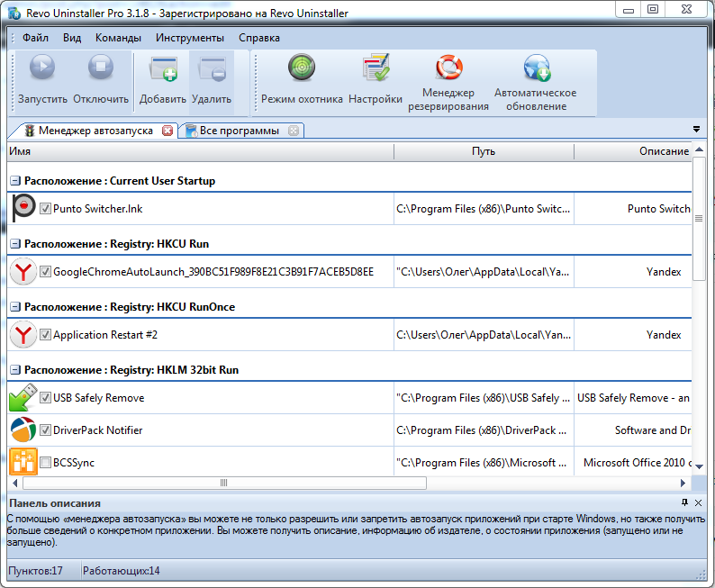
Task: Click the Отключить stop icon
Action: (101, 67)
